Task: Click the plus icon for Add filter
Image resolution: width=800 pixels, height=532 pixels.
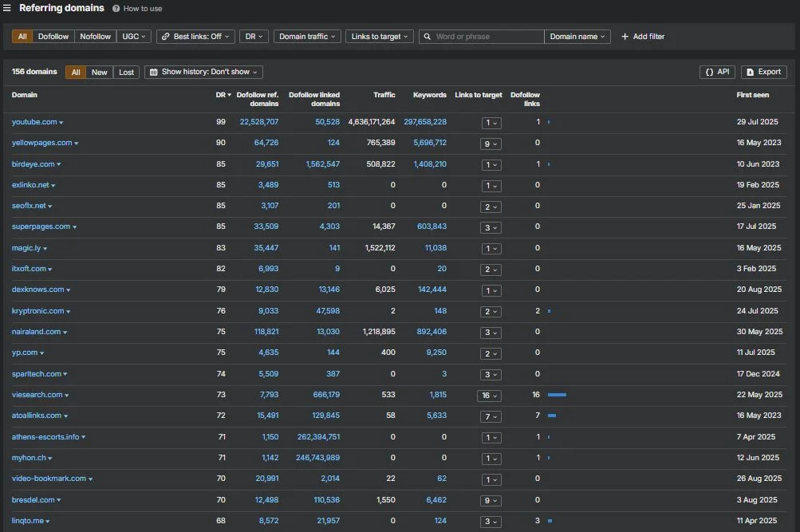Action: pos(625,37)
